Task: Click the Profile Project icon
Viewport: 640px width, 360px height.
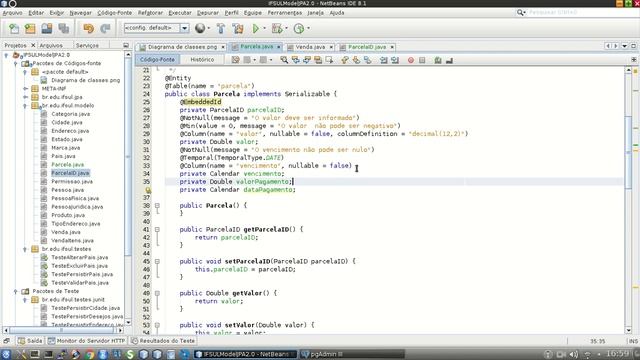Action: click(x=299, y=28)
